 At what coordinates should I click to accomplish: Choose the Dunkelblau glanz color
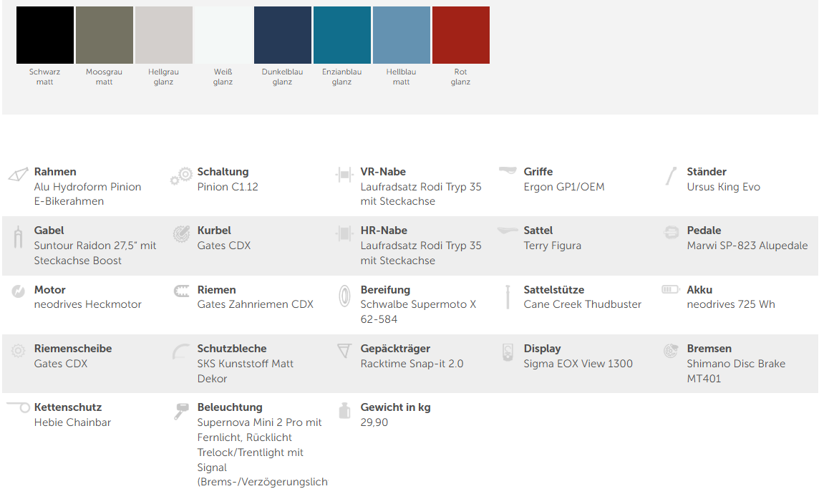(x=283, y=35)
